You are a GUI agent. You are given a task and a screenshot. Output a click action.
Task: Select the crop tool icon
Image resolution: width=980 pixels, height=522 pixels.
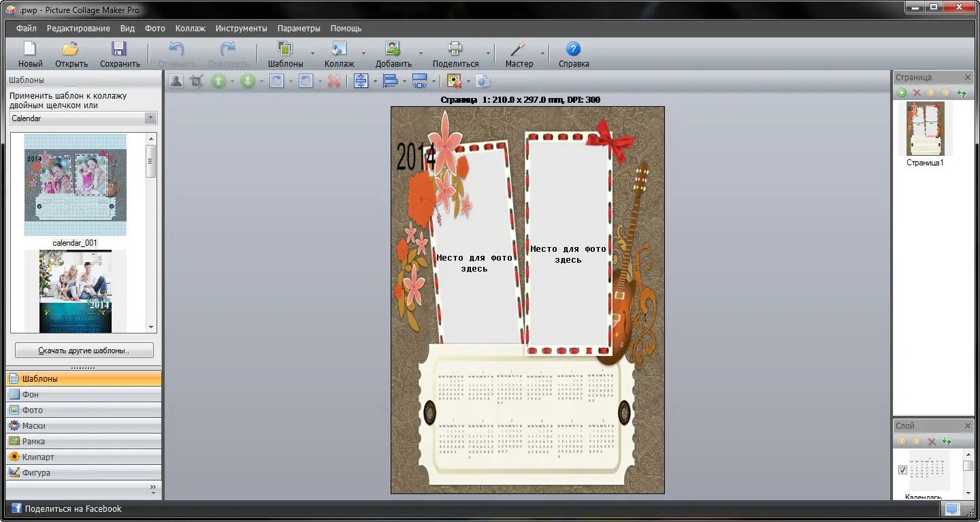[197, 81]
